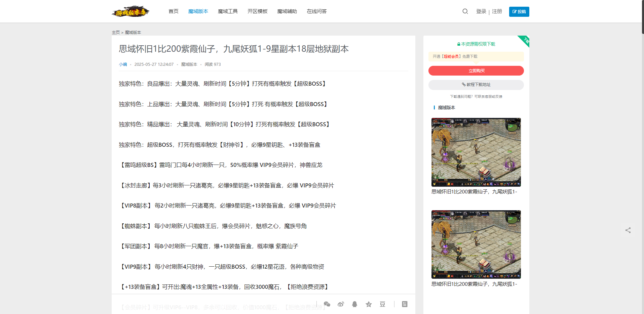Image resolution: width=644 pixels, height=314 pixels.
Task: Open first sidebar game screenshot thumbnail
Action: click(x=476, y=152)
